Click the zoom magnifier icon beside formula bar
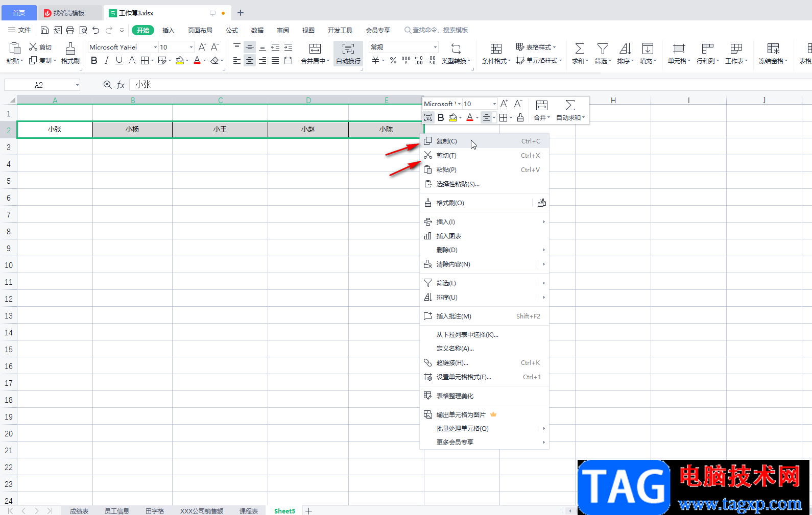812x515 pixels. [107, 85]
